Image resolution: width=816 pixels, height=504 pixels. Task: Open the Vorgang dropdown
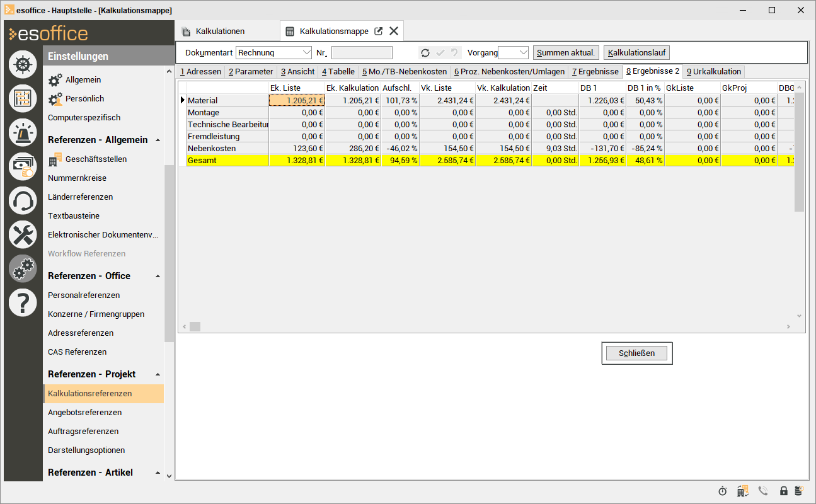(x=522, y=53)
